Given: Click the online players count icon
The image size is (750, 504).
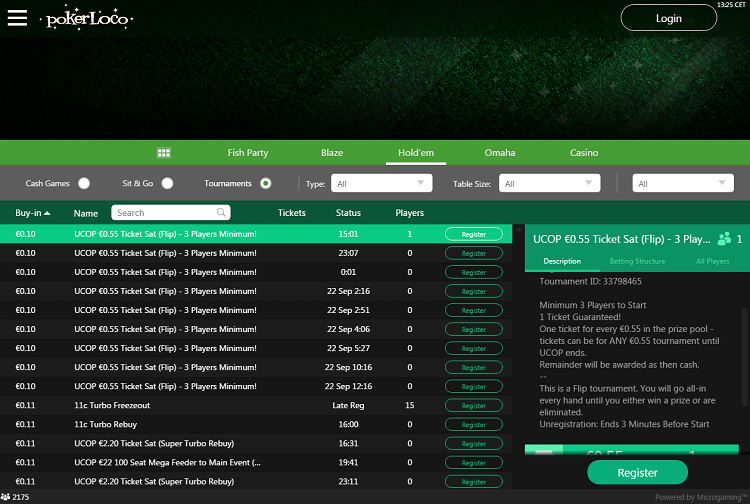Looking at the screenshot, I should coord(6,497).
